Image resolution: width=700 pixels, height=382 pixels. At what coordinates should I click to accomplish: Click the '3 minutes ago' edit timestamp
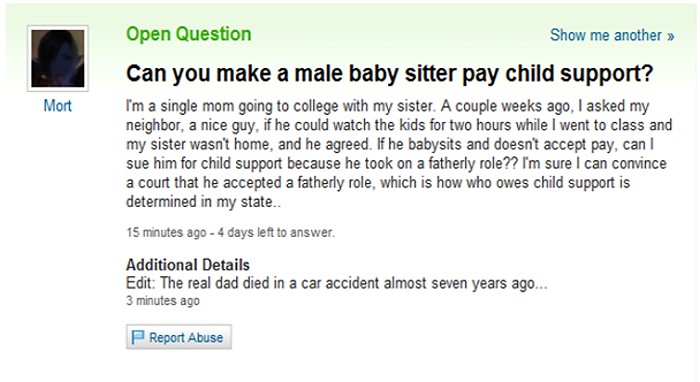(x=163, y=301)
